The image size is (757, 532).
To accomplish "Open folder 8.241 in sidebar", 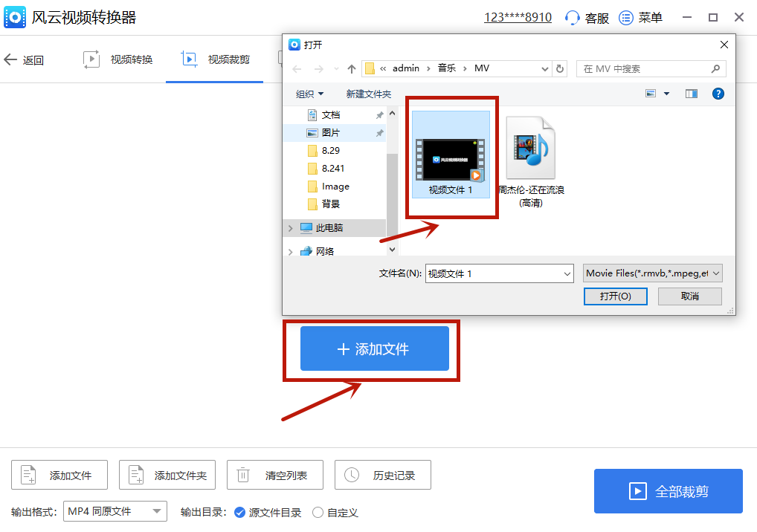I will point(333,169).
